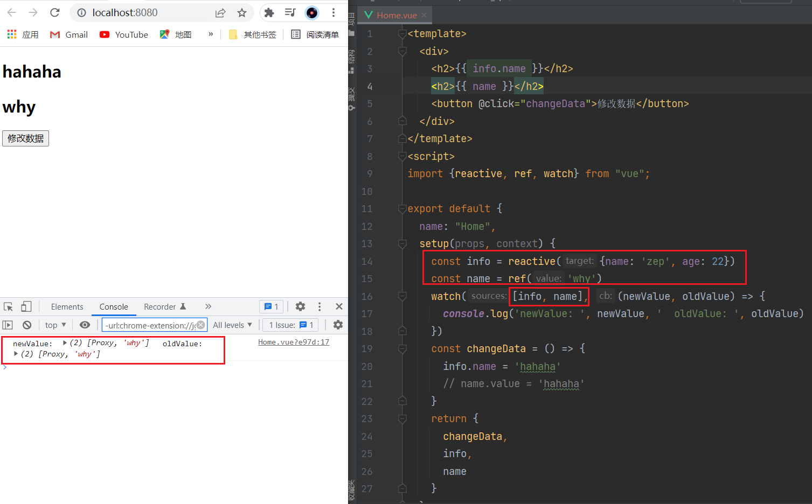
Task: Show hidden bookmarks with the » chevron
Action: point(211,34)
